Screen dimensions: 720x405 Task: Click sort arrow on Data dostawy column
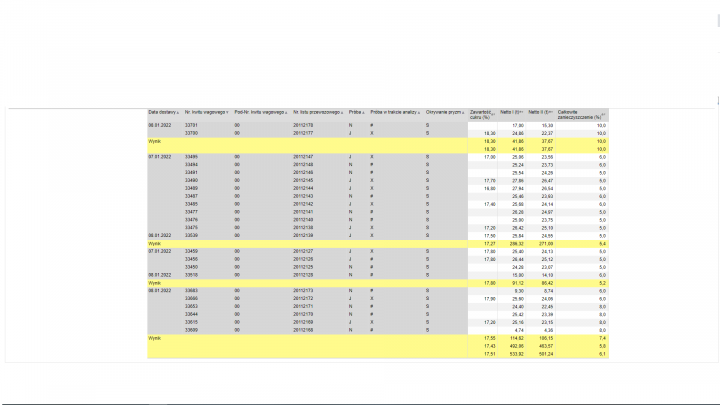179,112
